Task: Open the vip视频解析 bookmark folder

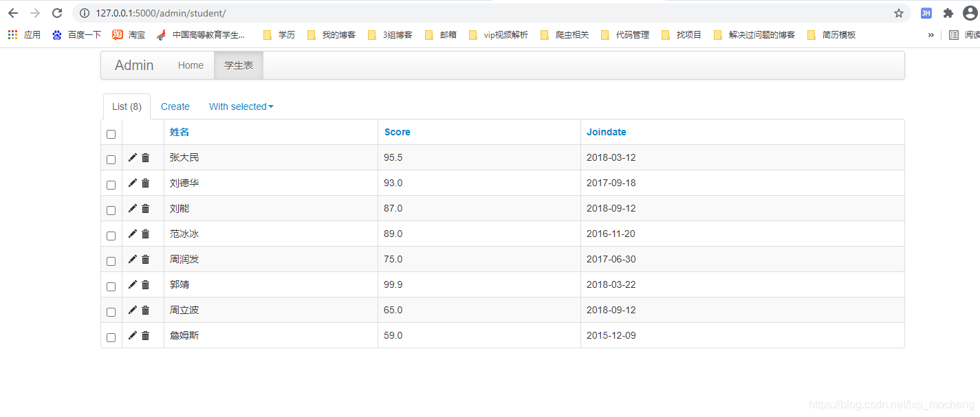Action: 499,34
